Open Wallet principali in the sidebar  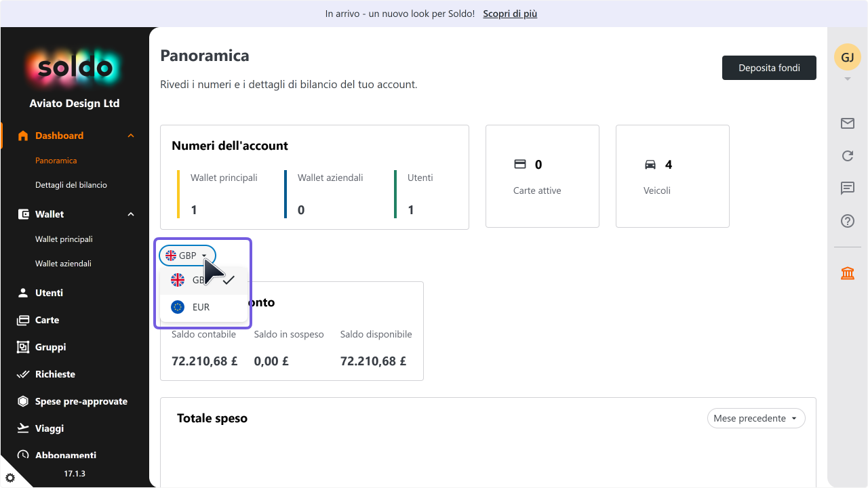click(64, 239)
